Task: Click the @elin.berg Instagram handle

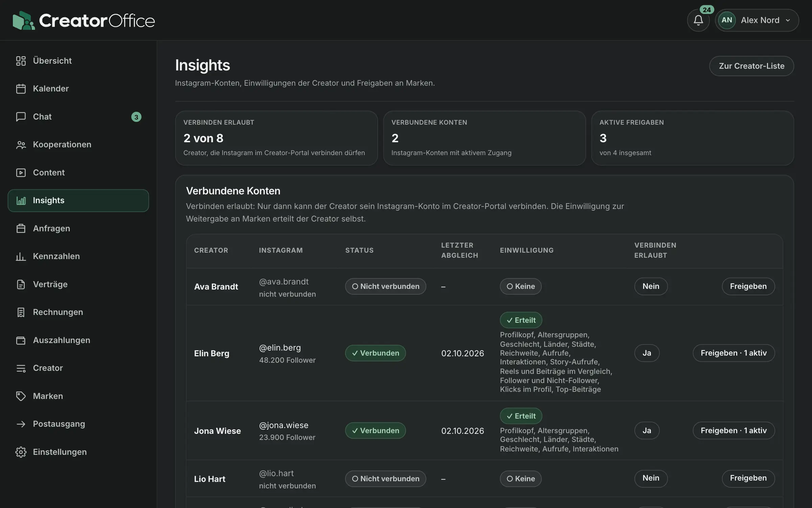Action: click(280, 348)
